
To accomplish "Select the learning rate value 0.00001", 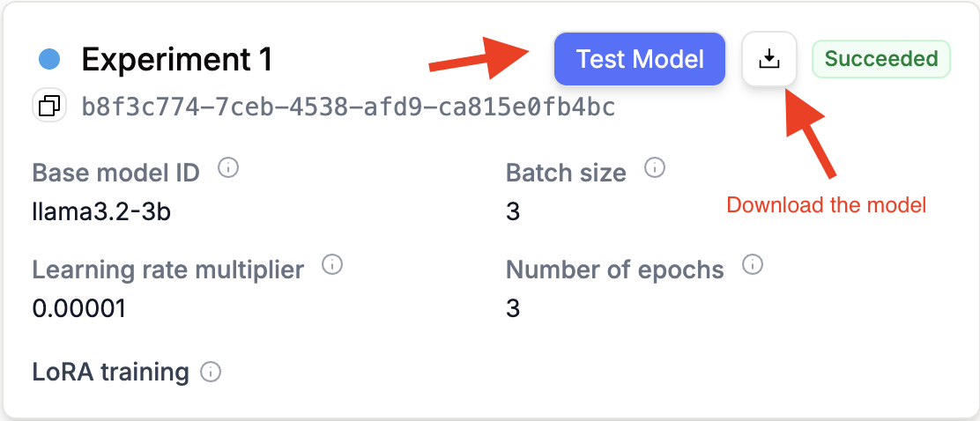I will 78,308.
